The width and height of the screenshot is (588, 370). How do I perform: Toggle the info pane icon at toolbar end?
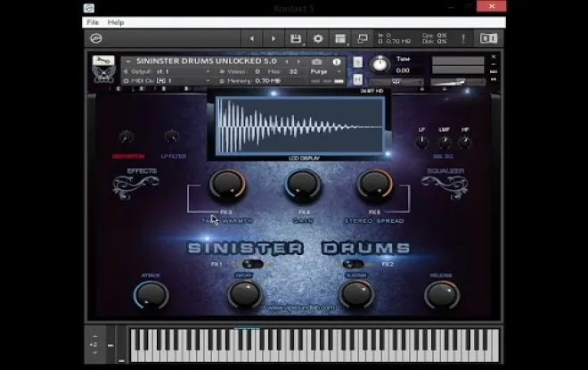[488, 38]
